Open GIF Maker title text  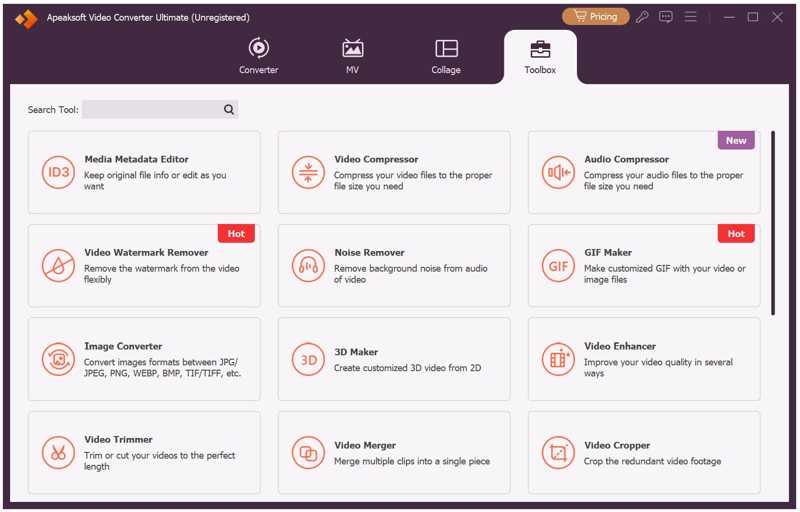click(x=608, y=252)
